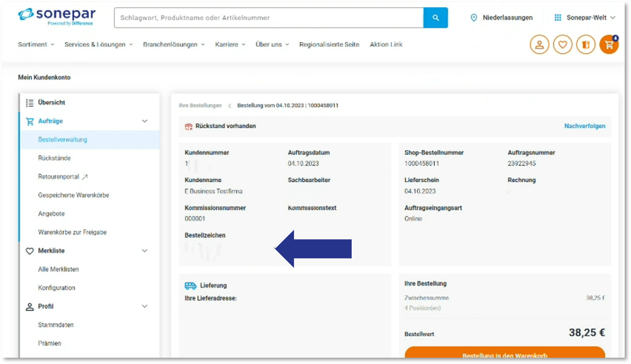Expand the Sortiment menu
This screenshot has width=631, height=364.
[36, 44]
